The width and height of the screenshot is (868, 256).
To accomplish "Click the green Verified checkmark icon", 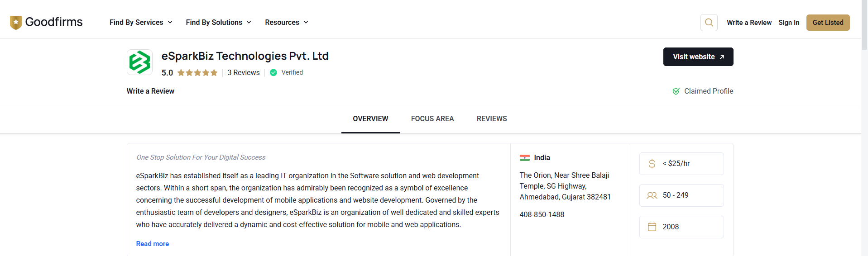I will [273, 72].
